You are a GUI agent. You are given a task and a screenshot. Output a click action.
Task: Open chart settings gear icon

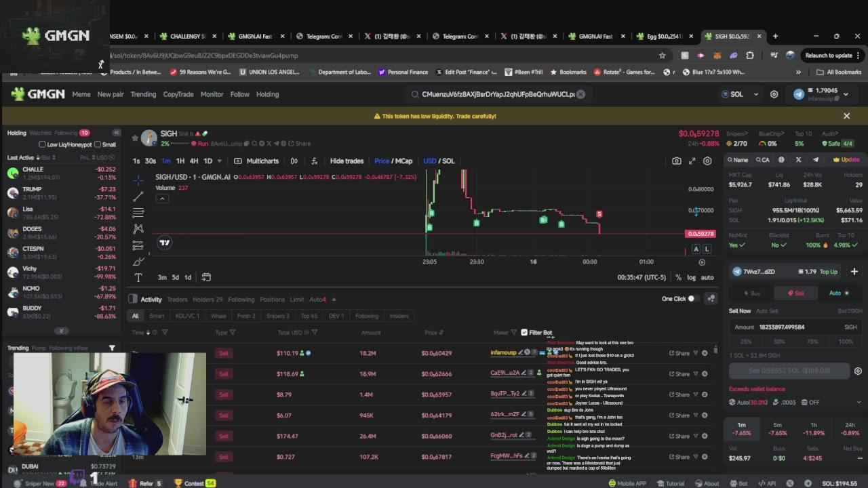coord(707,161)
